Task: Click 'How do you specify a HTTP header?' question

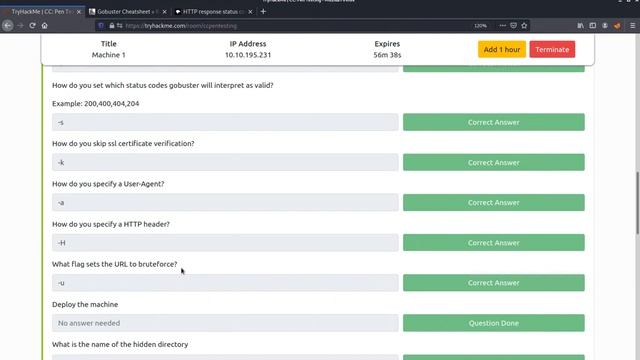Action: (x=111, y=224)
